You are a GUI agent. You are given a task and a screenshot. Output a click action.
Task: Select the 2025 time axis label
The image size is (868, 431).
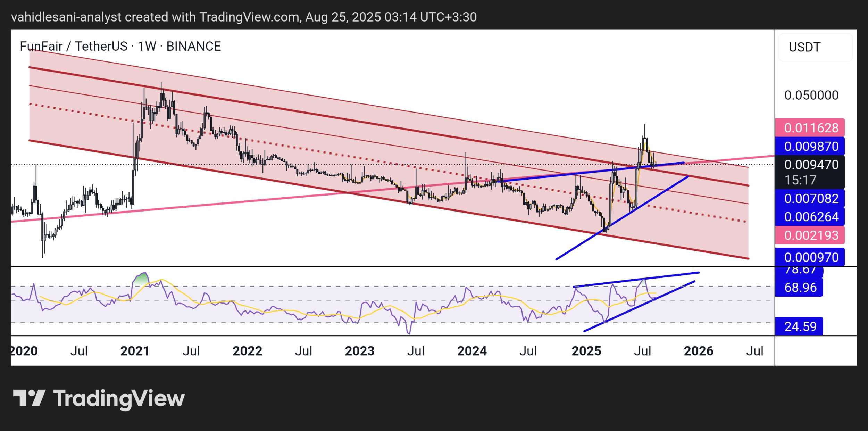click(586, 351)
